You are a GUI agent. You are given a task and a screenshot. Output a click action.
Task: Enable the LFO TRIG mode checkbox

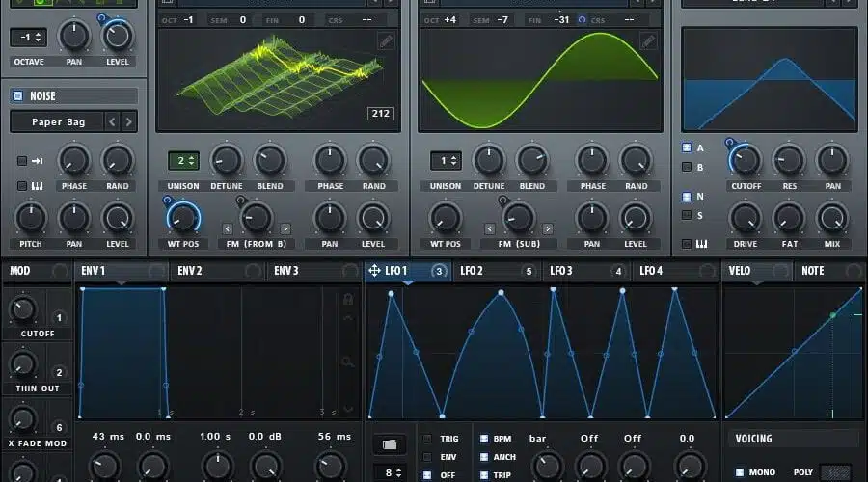[x=427, y=439]
